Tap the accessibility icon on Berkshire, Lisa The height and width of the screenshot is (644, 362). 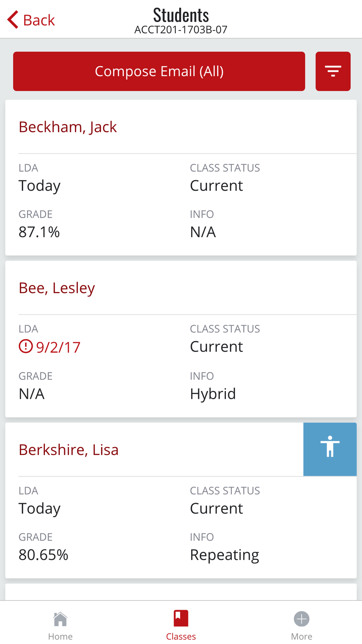pos(330,449)
